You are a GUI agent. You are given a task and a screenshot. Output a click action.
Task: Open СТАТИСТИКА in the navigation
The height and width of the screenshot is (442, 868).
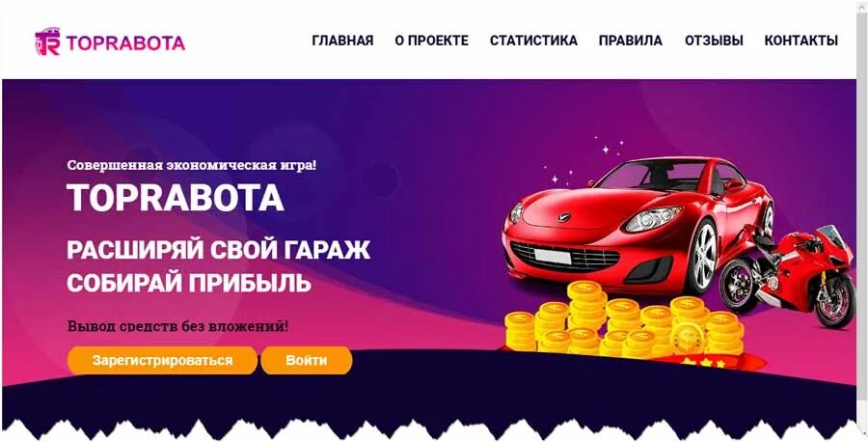533,41
